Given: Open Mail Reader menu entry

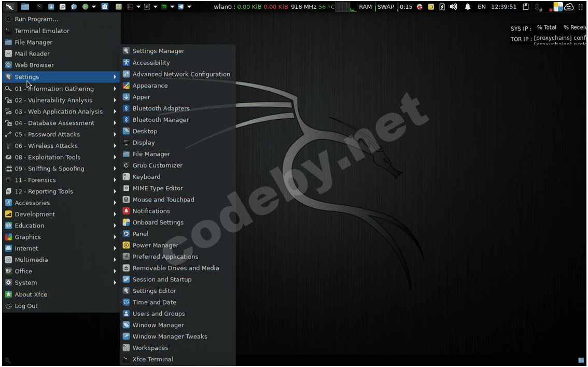Looking at the screenshot, I should (61, 53).
